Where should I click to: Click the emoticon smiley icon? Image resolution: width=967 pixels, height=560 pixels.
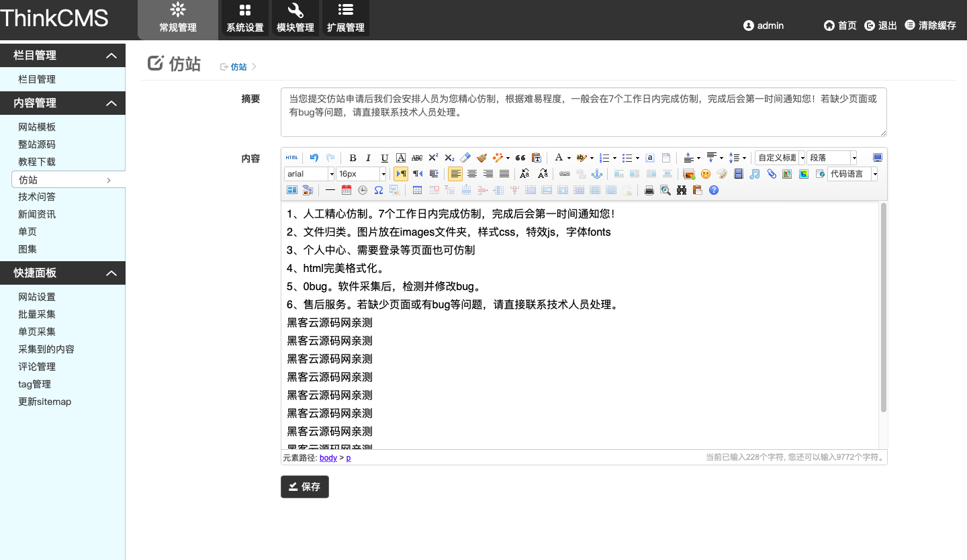706,174
